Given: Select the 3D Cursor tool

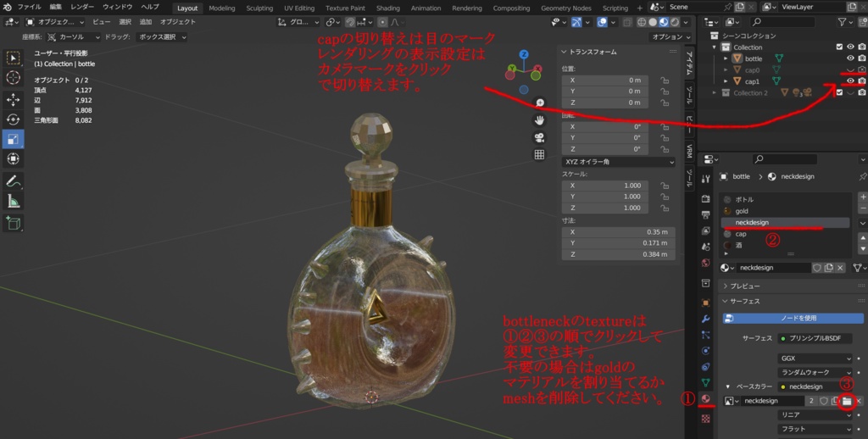Looking at the screenshot, I should 14,77.
